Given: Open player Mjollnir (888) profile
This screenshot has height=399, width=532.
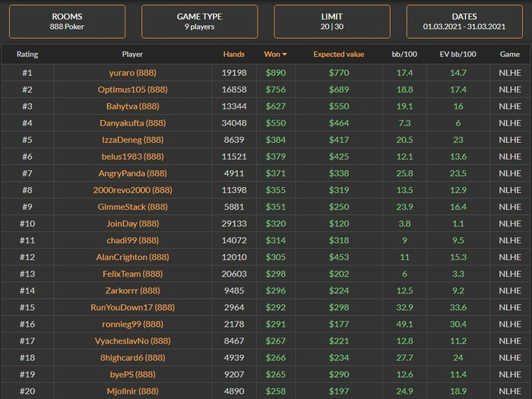Looking at the screenshot, I should click(133, 391).
